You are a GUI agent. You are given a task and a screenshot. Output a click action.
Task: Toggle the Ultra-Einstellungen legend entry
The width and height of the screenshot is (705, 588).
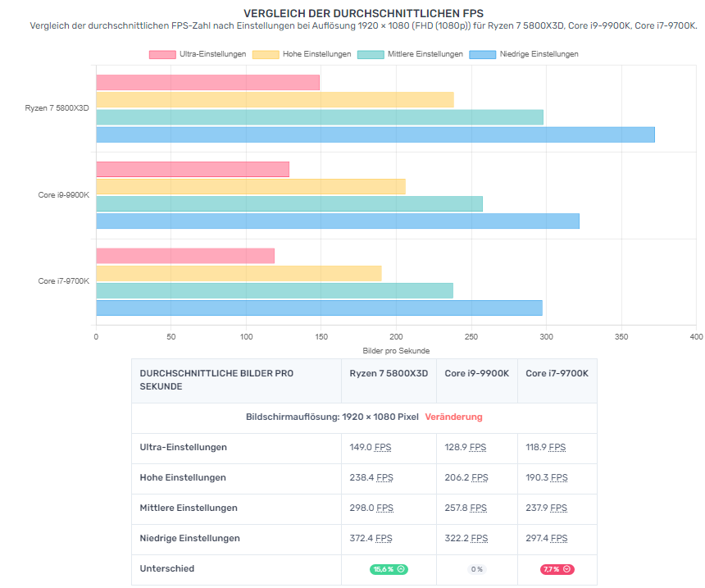(x=198, y=54)
